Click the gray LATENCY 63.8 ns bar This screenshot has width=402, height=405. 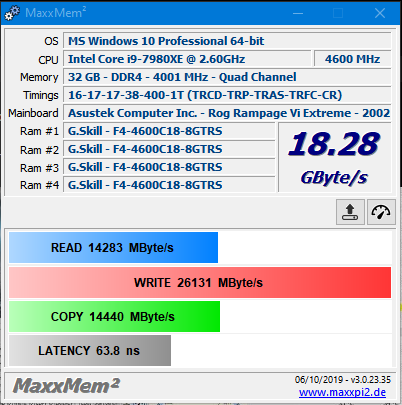90,351
